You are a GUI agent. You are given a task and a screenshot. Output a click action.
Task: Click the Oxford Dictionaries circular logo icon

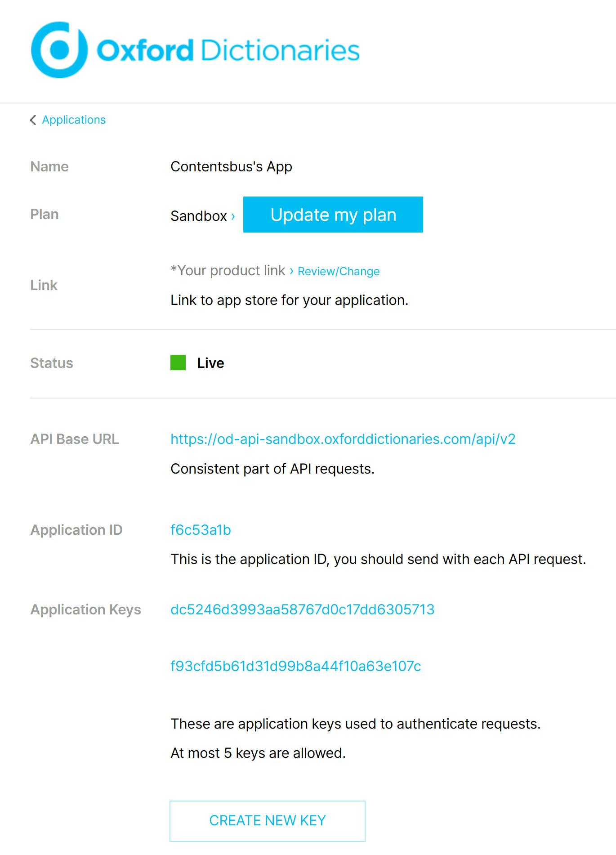(x=59, y=50)
